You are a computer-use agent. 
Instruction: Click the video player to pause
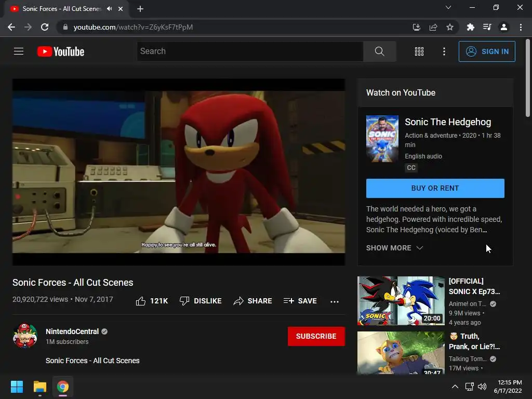(179, 172)
